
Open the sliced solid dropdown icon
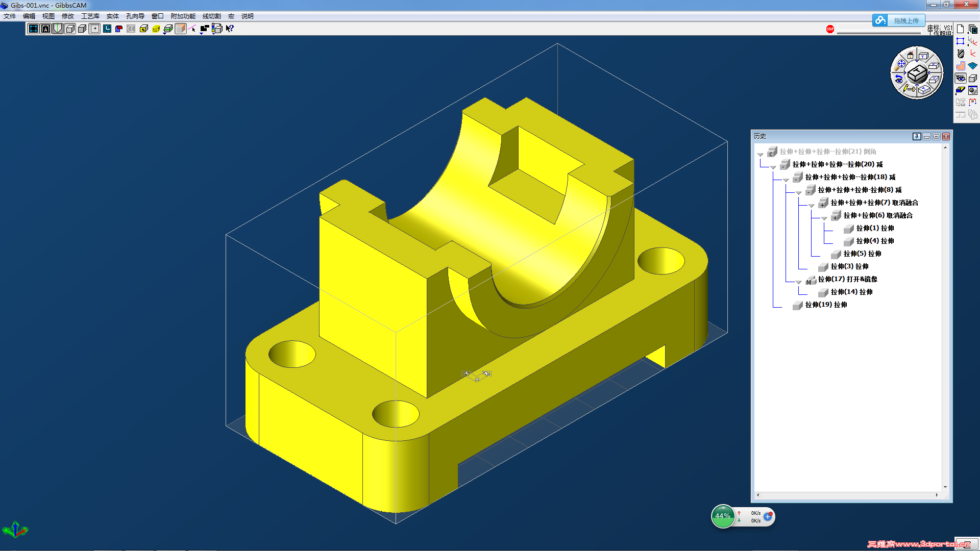(x=168, y=29)
